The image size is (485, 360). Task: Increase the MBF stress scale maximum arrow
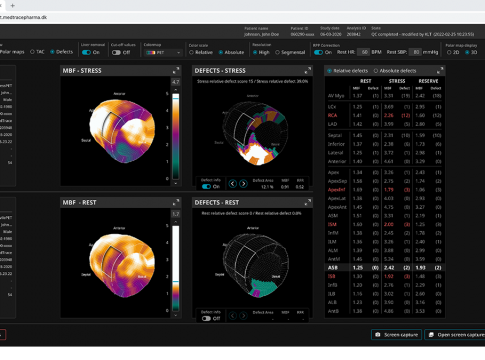point(176,90)
